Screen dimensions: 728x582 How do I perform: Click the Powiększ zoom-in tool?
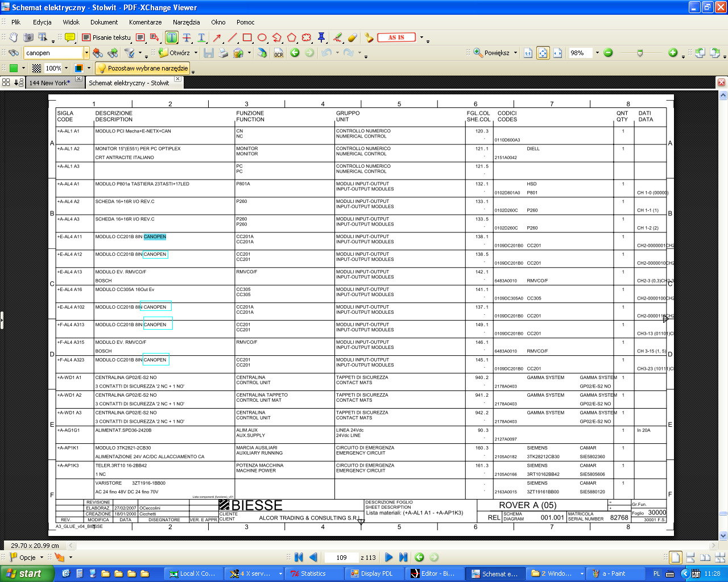click(492, 53)
